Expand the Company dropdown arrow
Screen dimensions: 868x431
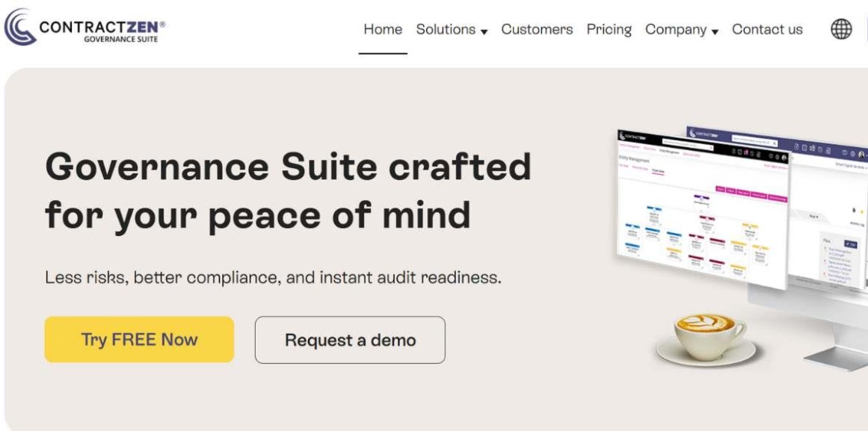pos(715,32)
